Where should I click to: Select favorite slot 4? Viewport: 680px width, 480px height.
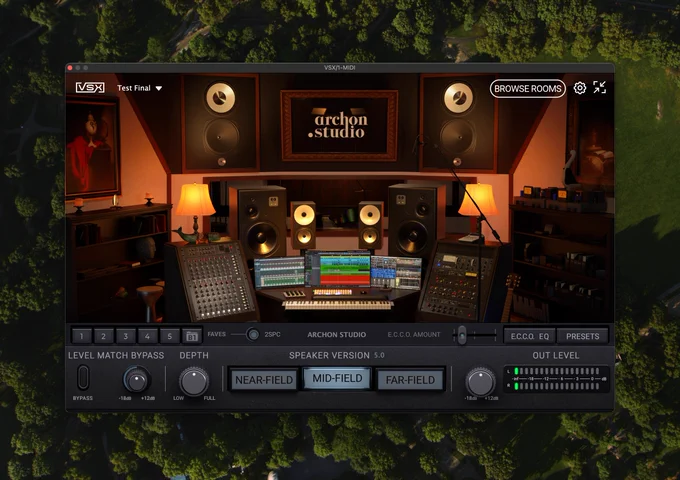click(x=147, y=336)
